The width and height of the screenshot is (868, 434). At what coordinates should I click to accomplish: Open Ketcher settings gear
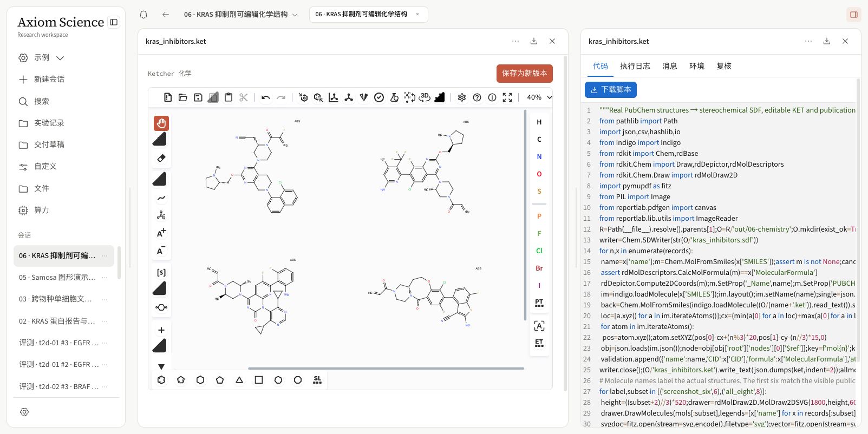click(x=462, y=97)
